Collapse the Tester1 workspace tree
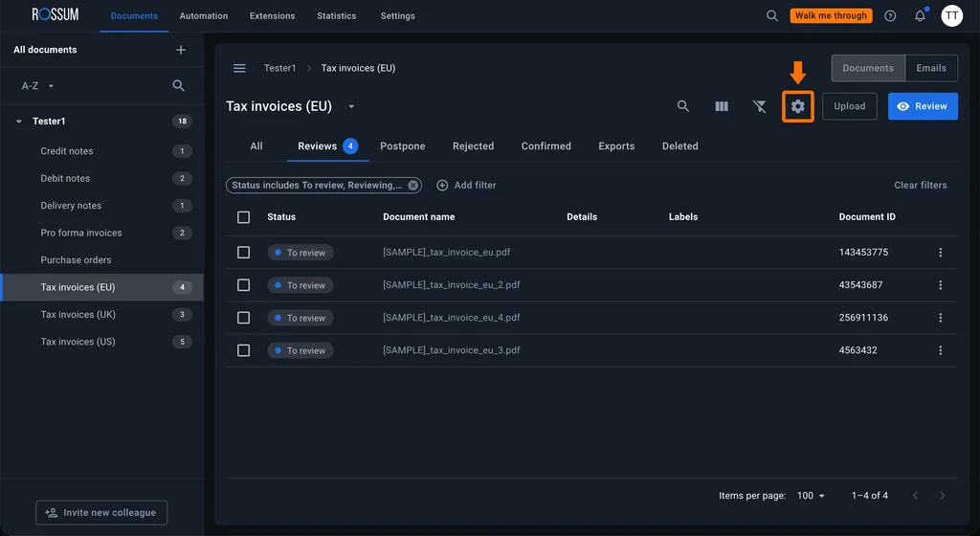980x536 pixels. [19, 122]
